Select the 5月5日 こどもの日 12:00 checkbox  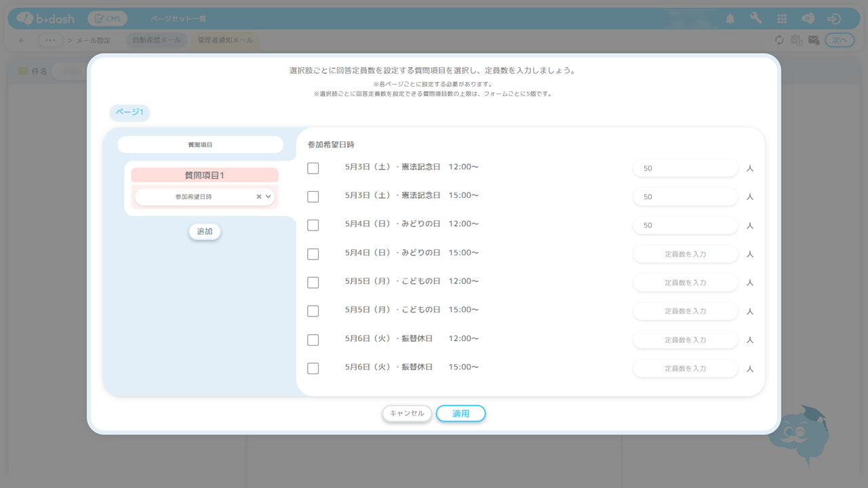(313, 283)
